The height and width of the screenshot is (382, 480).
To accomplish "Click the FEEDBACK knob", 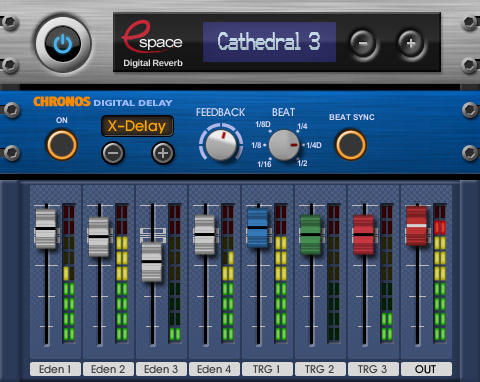I will click(221, 144).
